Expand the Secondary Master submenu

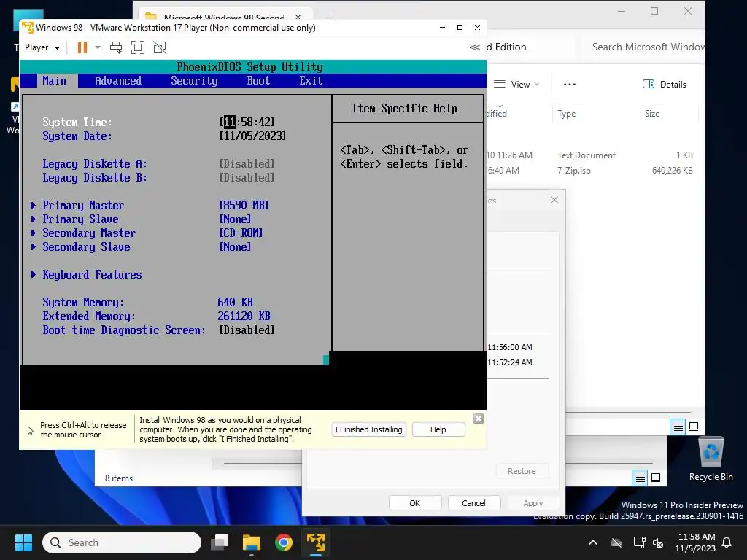(88, 233)
